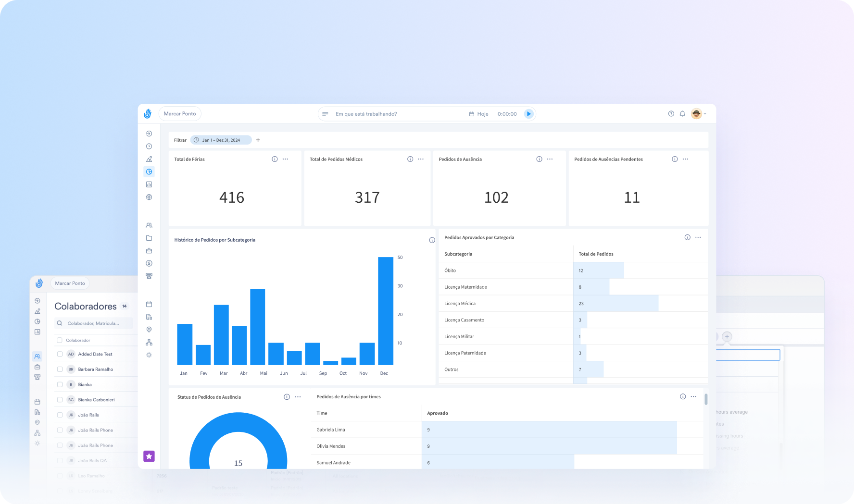854x504 pixels.
Task: Open options menu for Total de Pedidos Médicos
Action: (421, 159)
